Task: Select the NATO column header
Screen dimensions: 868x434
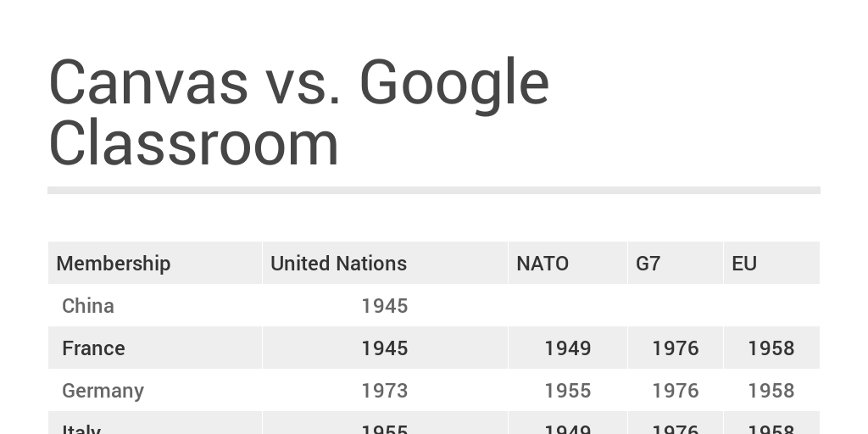Action: [x=542, y=264]
